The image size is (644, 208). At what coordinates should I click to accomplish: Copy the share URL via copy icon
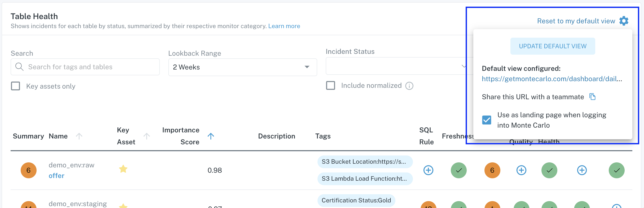pyautogui.click(x=592, y=97)
